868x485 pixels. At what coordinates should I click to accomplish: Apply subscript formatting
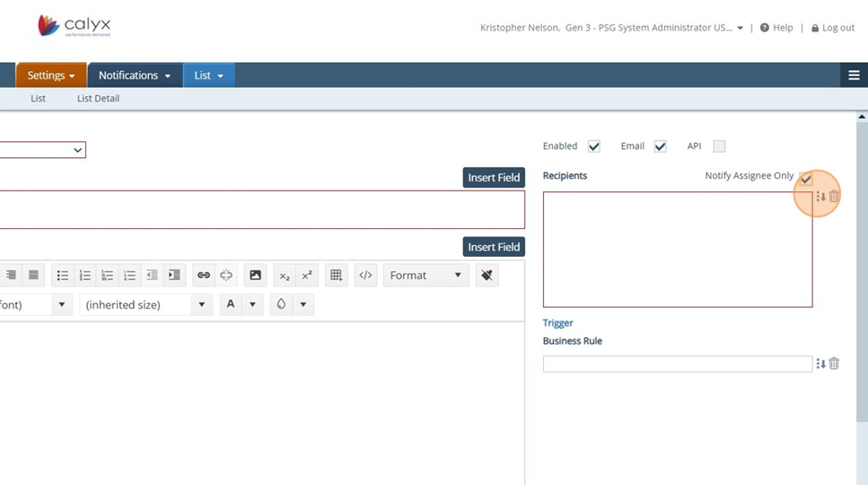[x=285, y=276]
